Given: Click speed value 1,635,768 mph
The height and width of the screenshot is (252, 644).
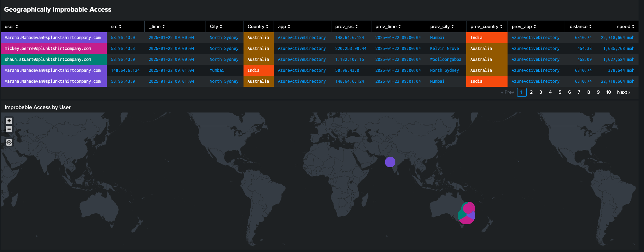Looking at the screenshot, I should 619,49.
